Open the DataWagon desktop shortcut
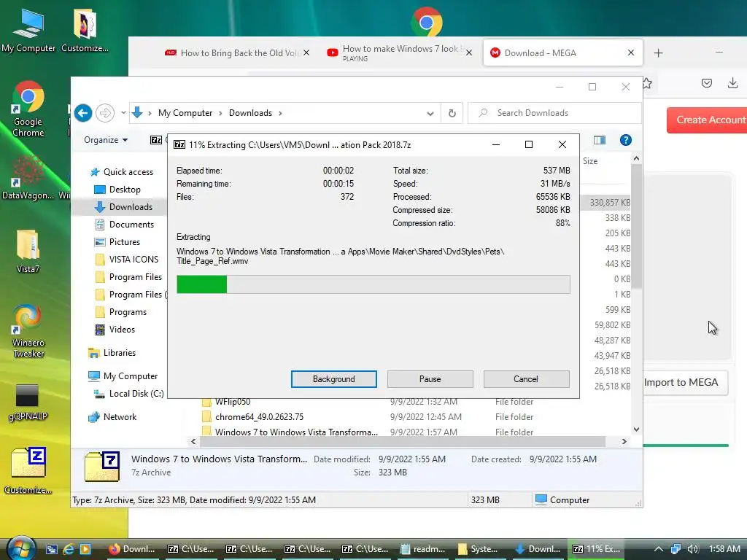The image size is (747, 560). [28, 177]
